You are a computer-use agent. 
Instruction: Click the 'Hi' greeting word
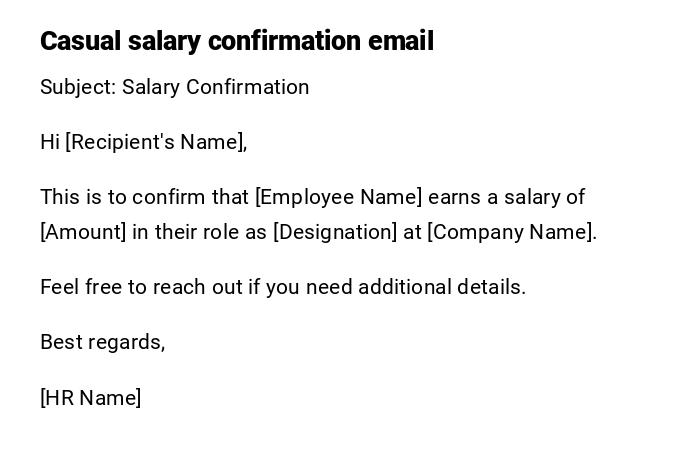click(x=50, y=142)
